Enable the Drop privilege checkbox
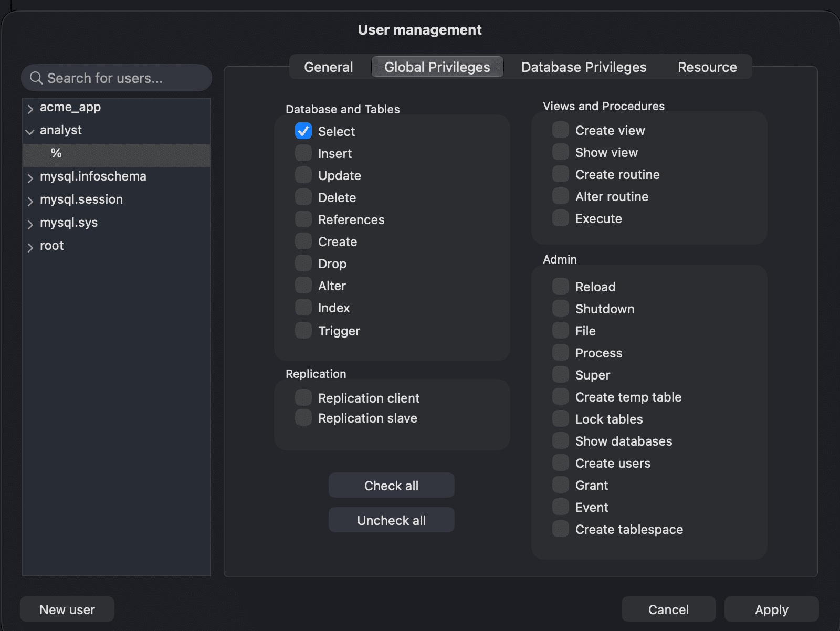The image size is (840, 631). click(x=303, y=263)
